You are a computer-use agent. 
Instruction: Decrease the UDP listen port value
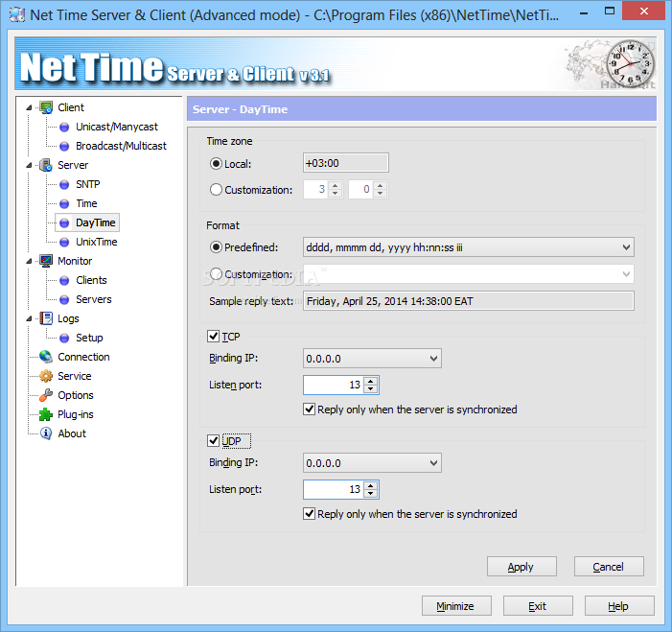pyautogui.click(x=370, y=494)
